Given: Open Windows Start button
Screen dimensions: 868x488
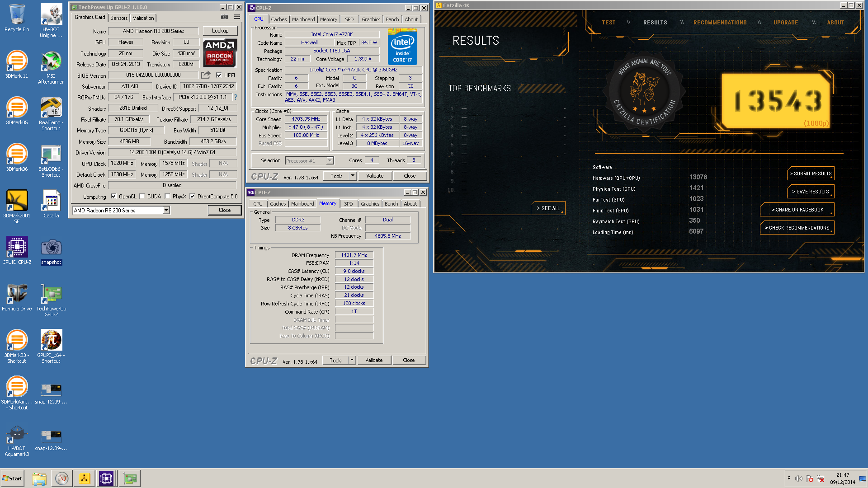Looking at the screenshot, I should pos(13,479).
